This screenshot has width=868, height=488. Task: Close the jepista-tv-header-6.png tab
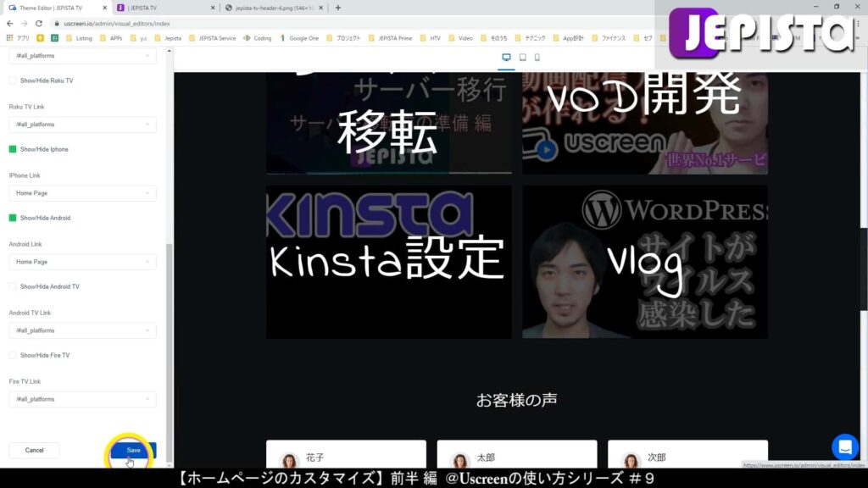(320, 8)
